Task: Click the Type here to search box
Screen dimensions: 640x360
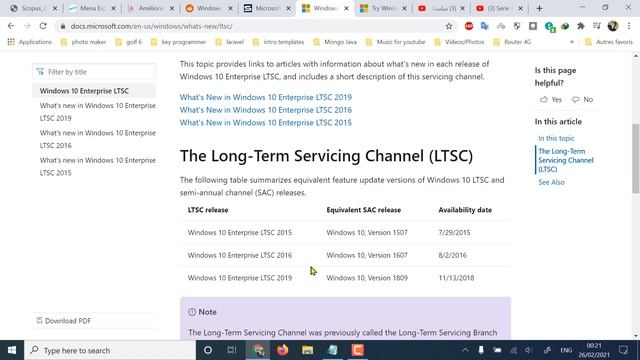Action: pyautogui.click(x=110, y=350)
